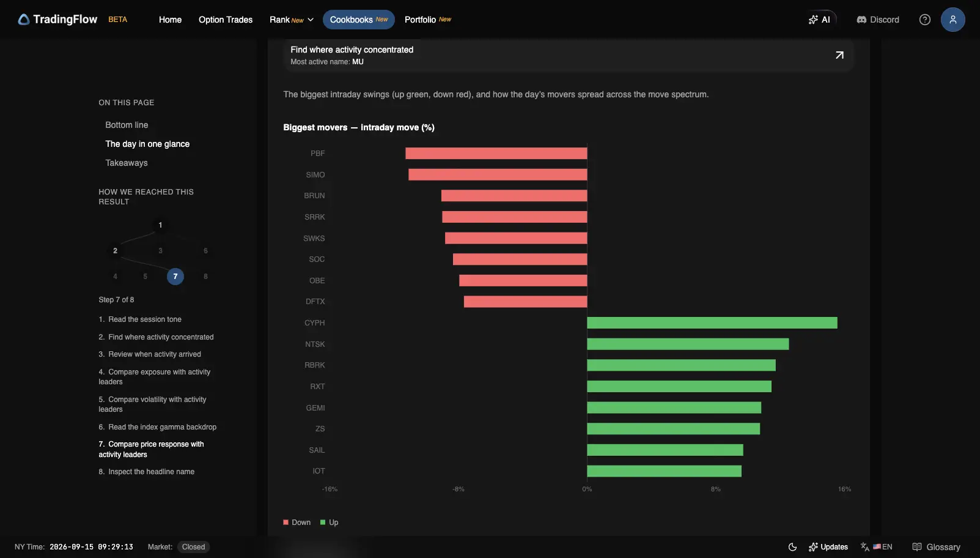Click the SOC red bar
This screenshot has height=558, width=980.
tap(520, 259)
